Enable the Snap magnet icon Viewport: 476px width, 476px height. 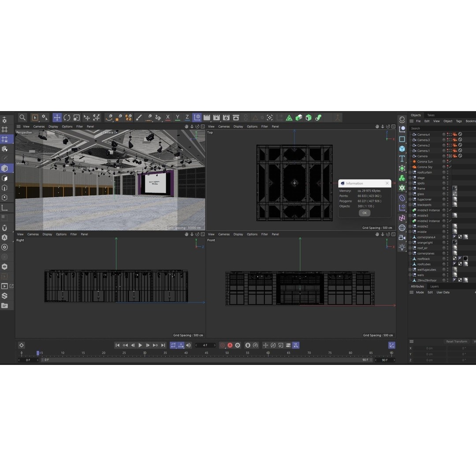(x=4, y=228)
